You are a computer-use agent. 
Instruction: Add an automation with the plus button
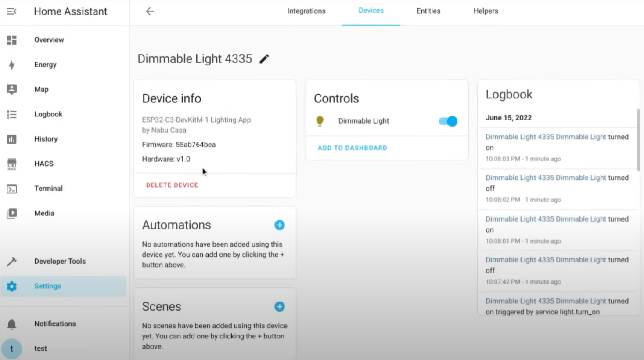point(279,225)
